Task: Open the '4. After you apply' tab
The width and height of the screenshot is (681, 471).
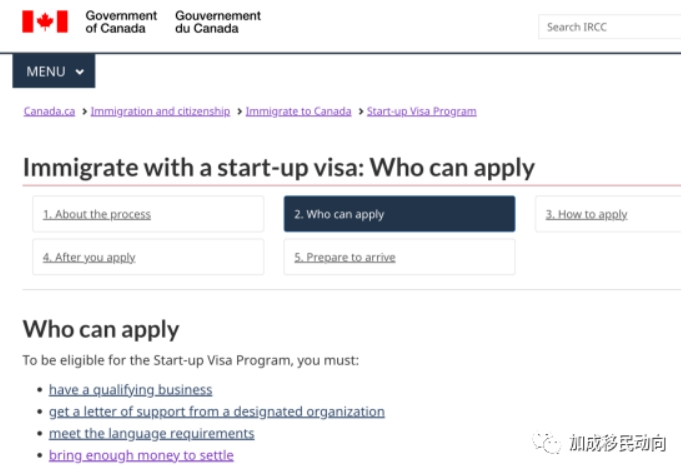Action: pyautogui.click(x=148, y=257)
